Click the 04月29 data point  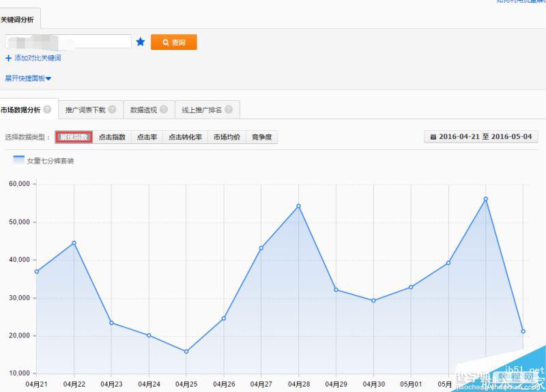pyautogui.click(x=336, y=289)
